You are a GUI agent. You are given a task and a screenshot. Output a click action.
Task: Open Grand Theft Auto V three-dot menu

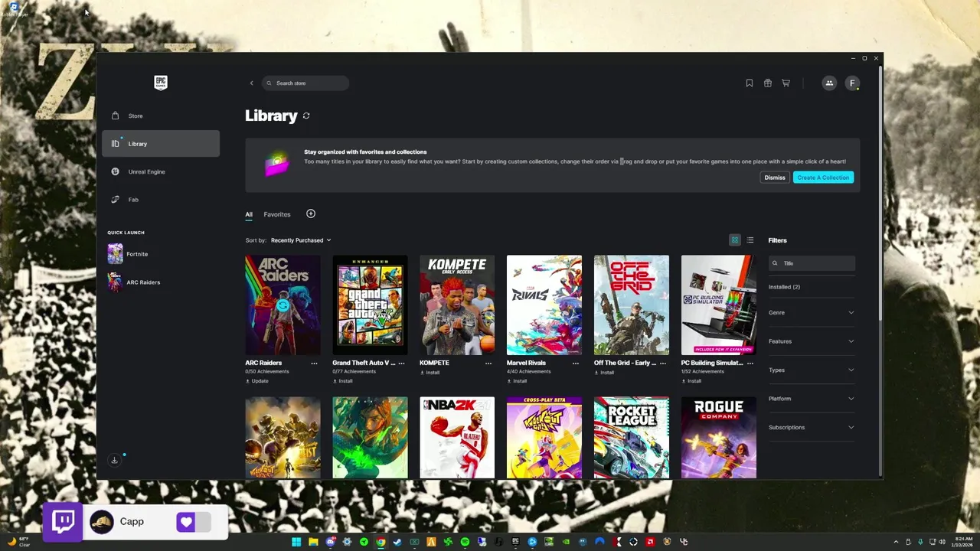(401, 364)
